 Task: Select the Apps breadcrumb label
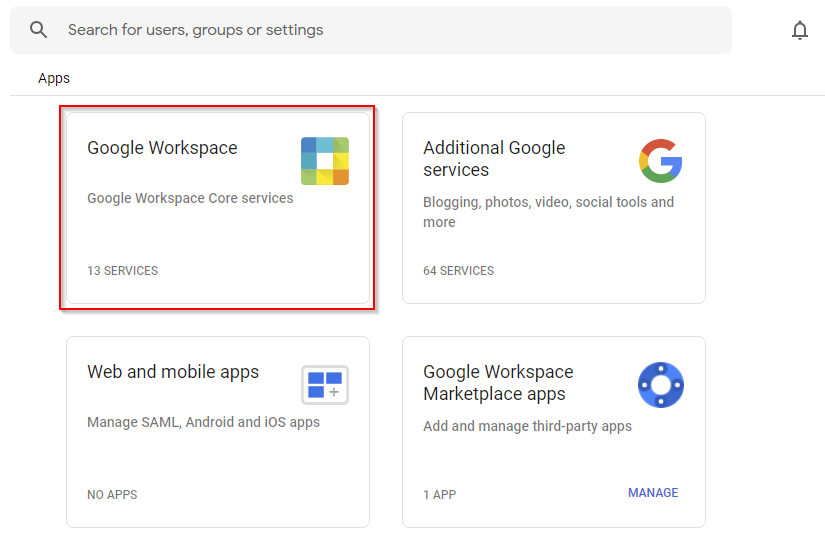pyautogui.click(x=54, y=78)
